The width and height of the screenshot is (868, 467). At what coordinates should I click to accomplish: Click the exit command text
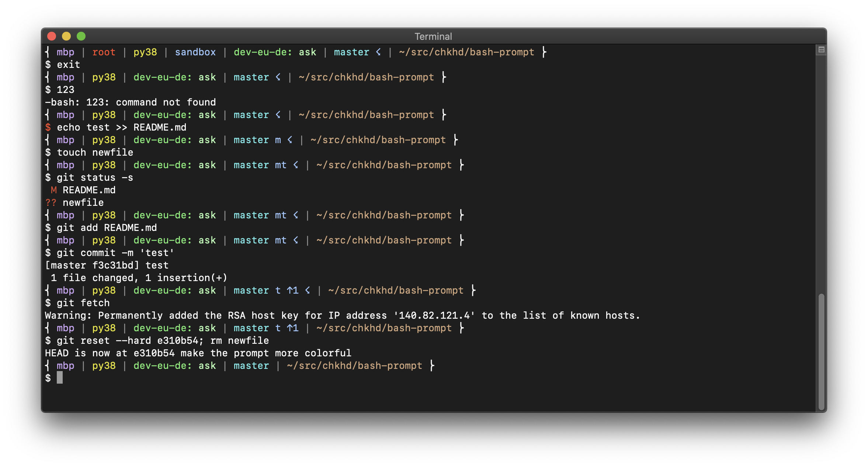(x=69, y=65)
